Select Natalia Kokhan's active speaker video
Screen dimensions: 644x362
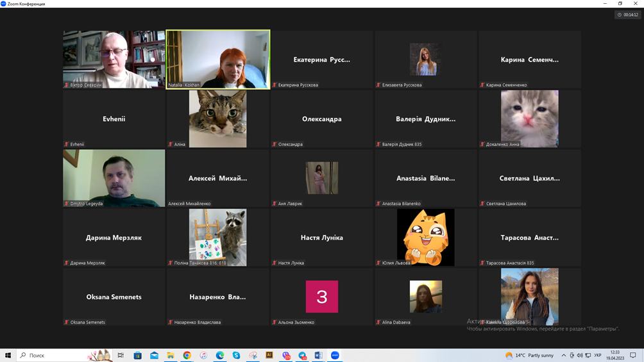218,59
